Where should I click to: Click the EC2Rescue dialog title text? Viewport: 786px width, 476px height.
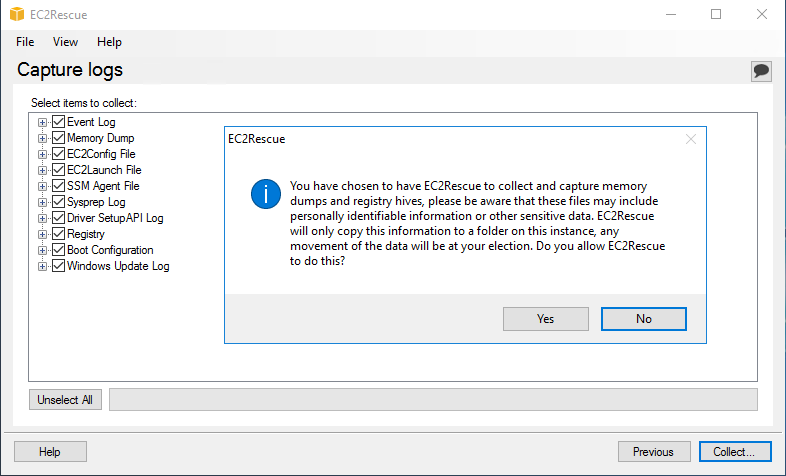pos(257,139)
